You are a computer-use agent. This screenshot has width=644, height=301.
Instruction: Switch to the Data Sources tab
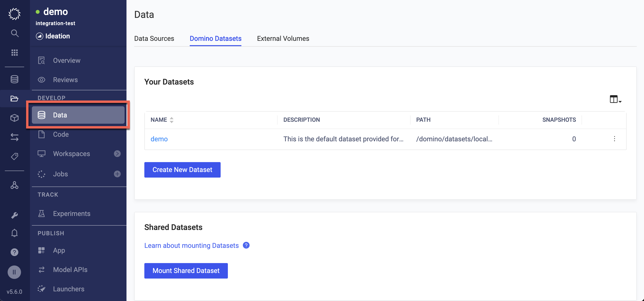click(x=154, y=39)
